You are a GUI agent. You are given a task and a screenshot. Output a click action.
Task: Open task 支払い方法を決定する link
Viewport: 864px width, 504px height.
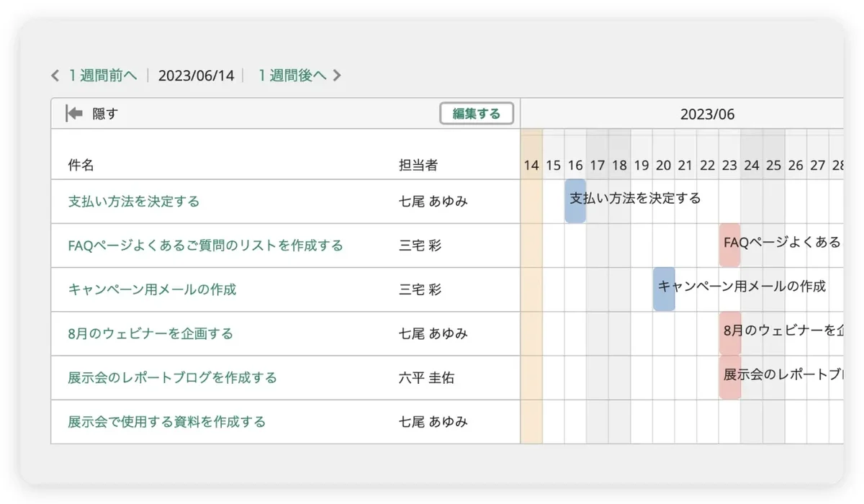pyautogui.click(x=134, y=202)
